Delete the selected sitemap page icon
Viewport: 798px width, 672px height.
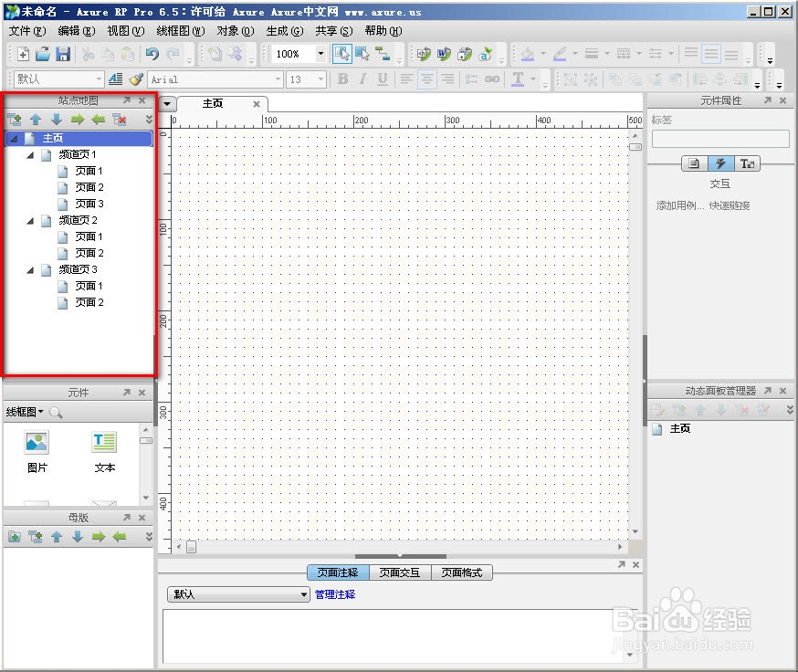[x=120, y=120]
